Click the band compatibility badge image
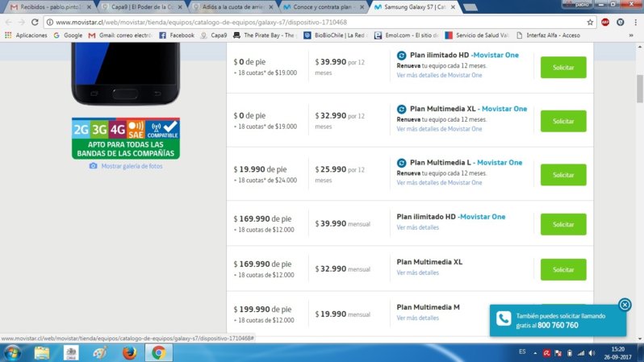This screenshot has width=644, height=362. click(126, 139)
